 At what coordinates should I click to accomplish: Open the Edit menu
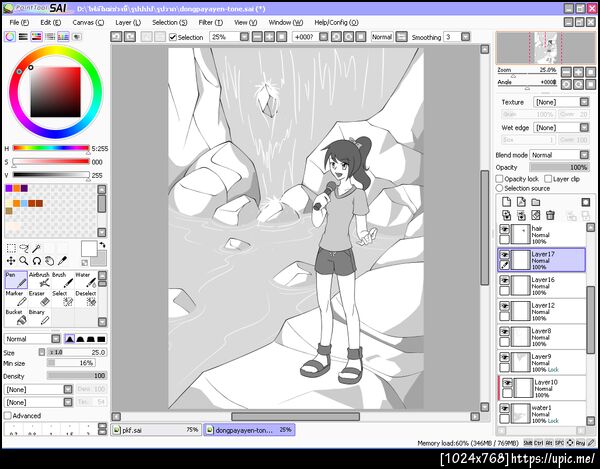[x=51, y=23]
